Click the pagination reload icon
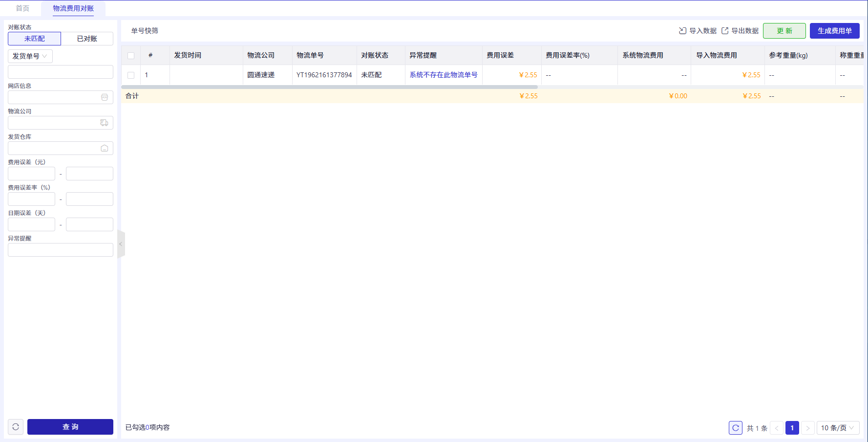The image size is (868, 442). click(736, 428)
